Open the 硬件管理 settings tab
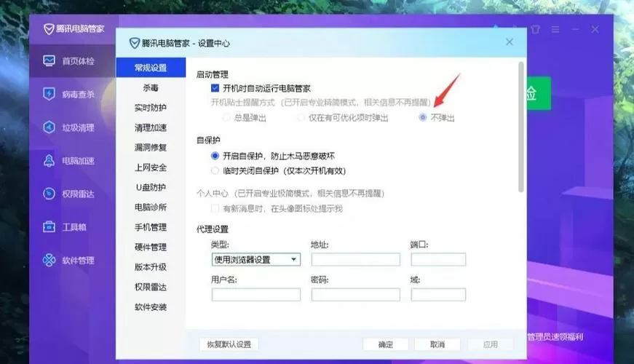The width and height of the screenshot is (634, 364). [x=151, y=247]
